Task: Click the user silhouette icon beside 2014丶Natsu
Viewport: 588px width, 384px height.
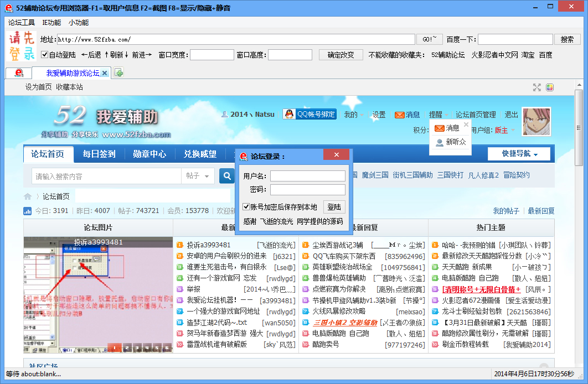Action: tap(225, 115)
